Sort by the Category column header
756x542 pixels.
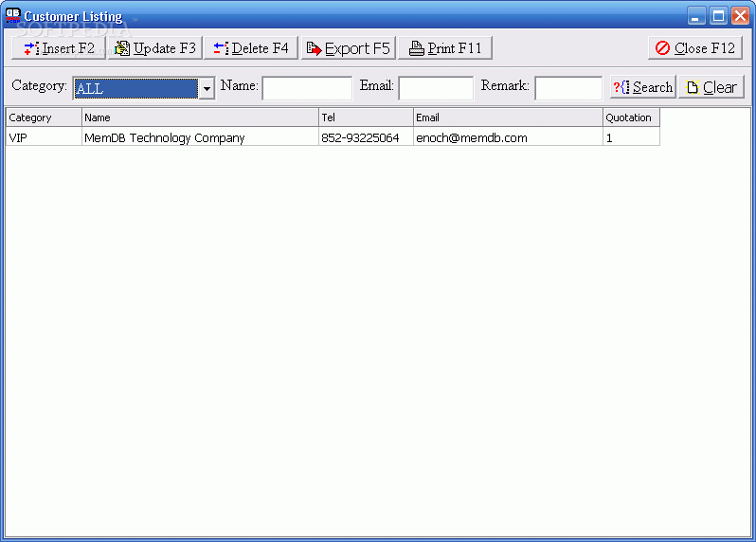click(x=44, y=117)
